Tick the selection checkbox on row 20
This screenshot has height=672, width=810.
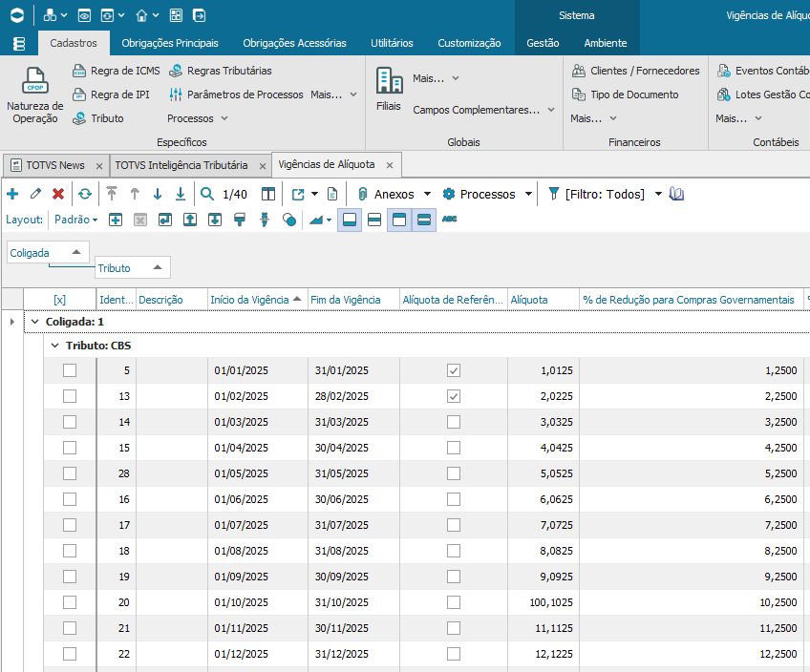click(x=70, y=602)
